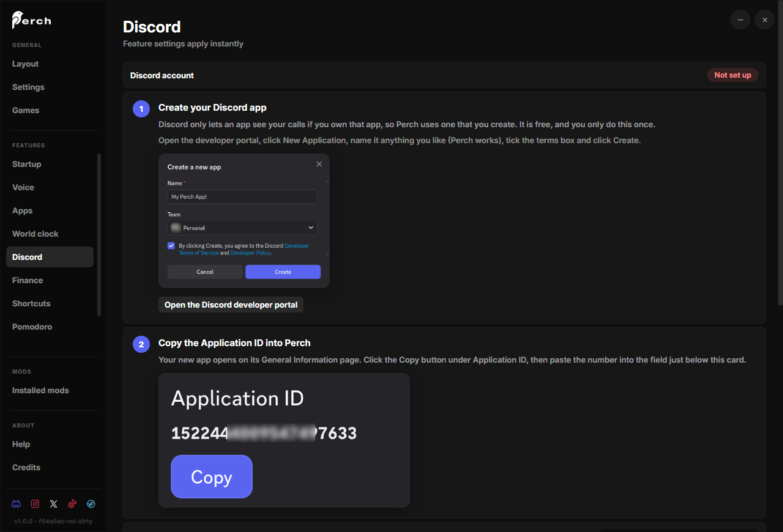Open the Discord social link icon
This screenshot has height=532, width=783.
pyautogui.click(x=17, y=504)
